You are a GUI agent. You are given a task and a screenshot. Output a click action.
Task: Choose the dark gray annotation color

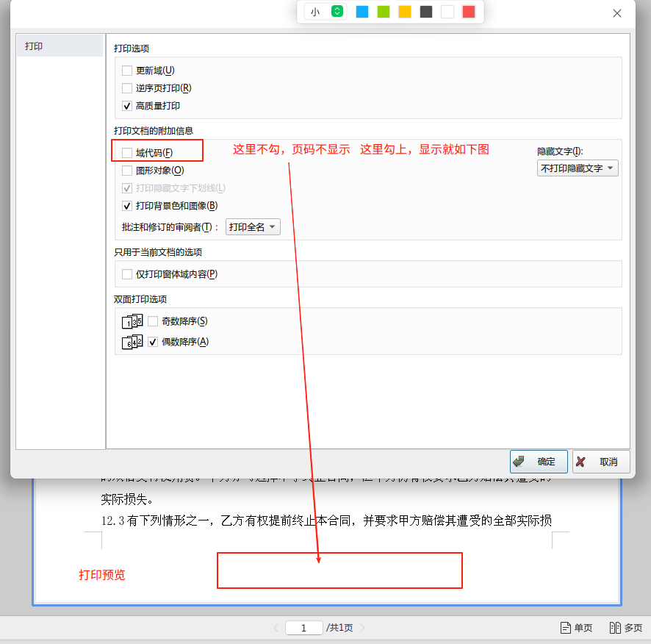click(426, 12)
